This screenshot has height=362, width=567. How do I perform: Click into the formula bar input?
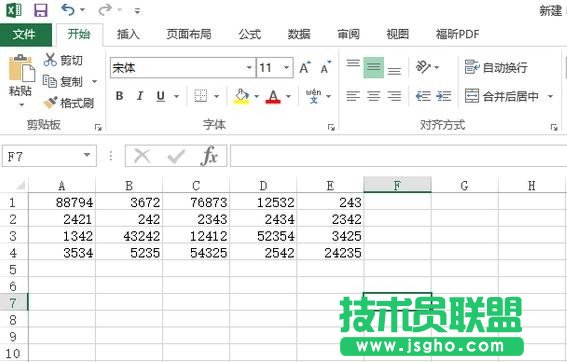click(398, 156)
